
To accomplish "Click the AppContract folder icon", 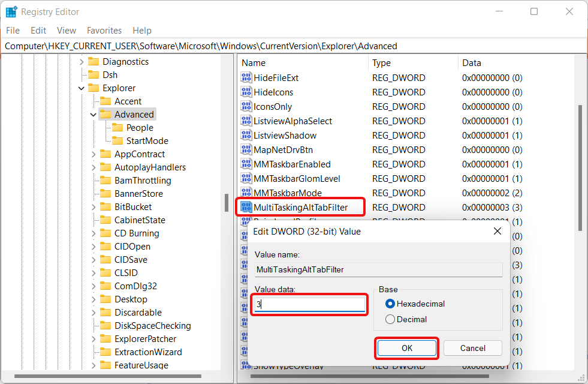I will coord(105,154).
